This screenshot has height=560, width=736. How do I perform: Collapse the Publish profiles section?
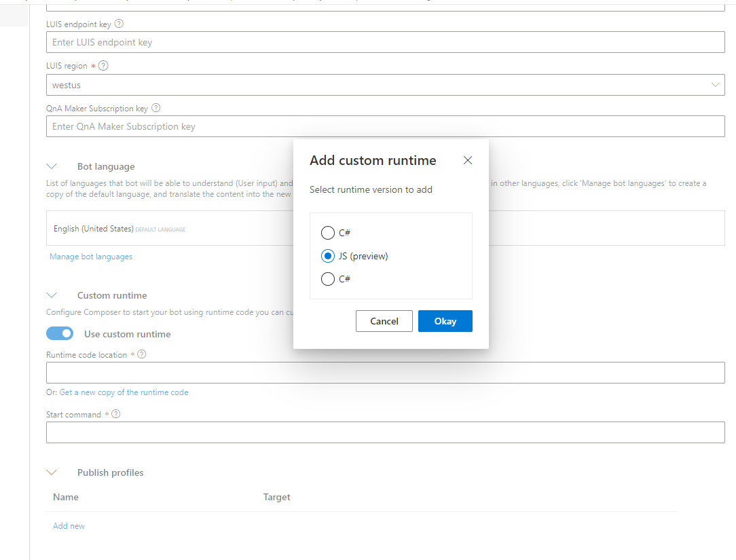[x=52, y=472]
